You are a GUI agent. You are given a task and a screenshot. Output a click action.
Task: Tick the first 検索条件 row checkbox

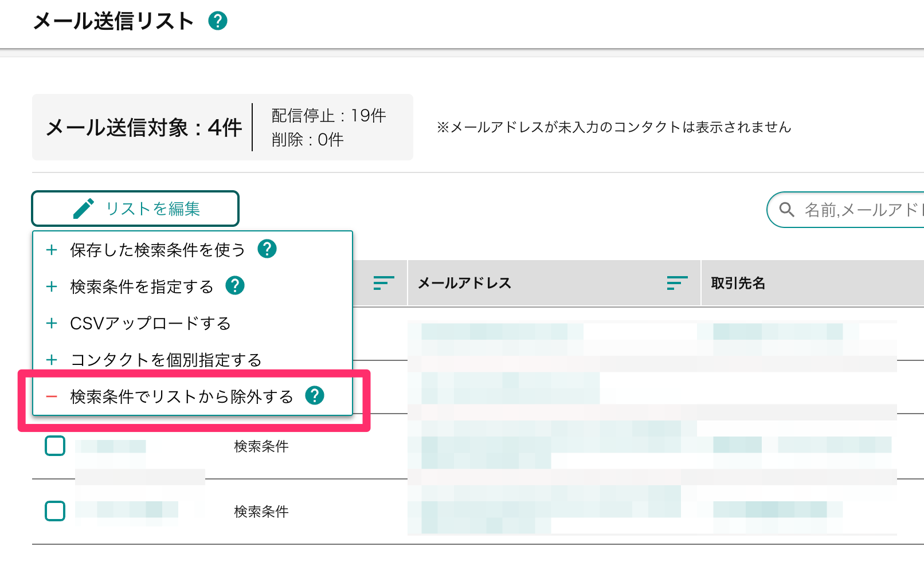(55, 446)
